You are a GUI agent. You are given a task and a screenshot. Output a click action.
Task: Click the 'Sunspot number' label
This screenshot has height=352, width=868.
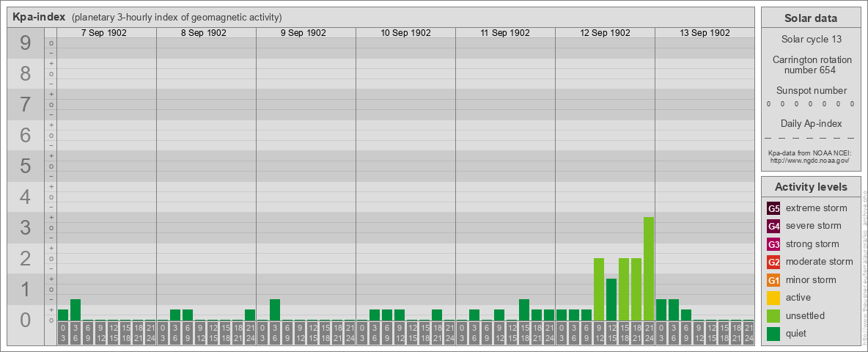coord(811,90)
